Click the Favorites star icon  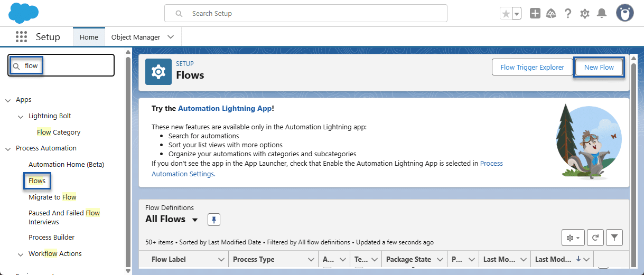(506, 14)
